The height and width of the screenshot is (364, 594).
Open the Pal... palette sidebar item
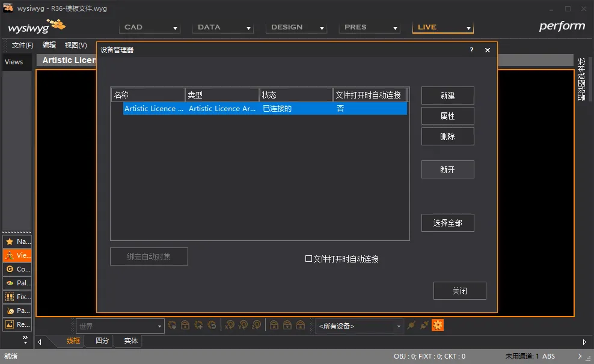coord(17,283)
